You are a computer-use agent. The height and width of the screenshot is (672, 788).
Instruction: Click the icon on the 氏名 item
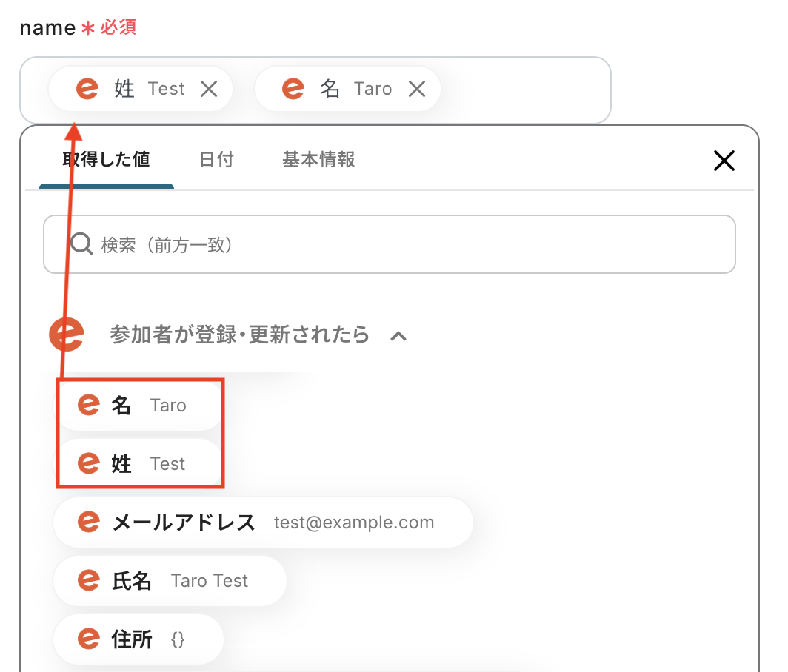(x=89, y=581)
